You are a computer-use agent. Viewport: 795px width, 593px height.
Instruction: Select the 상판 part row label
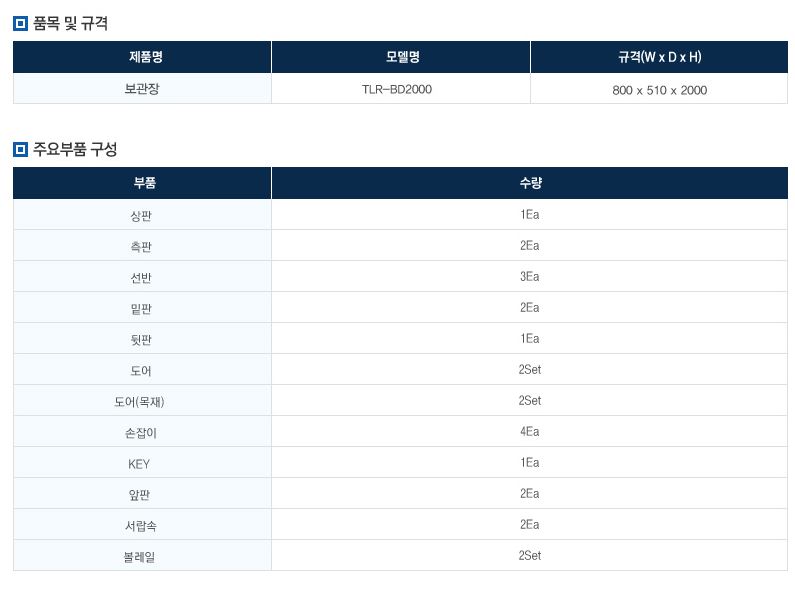tap(142, 215)
